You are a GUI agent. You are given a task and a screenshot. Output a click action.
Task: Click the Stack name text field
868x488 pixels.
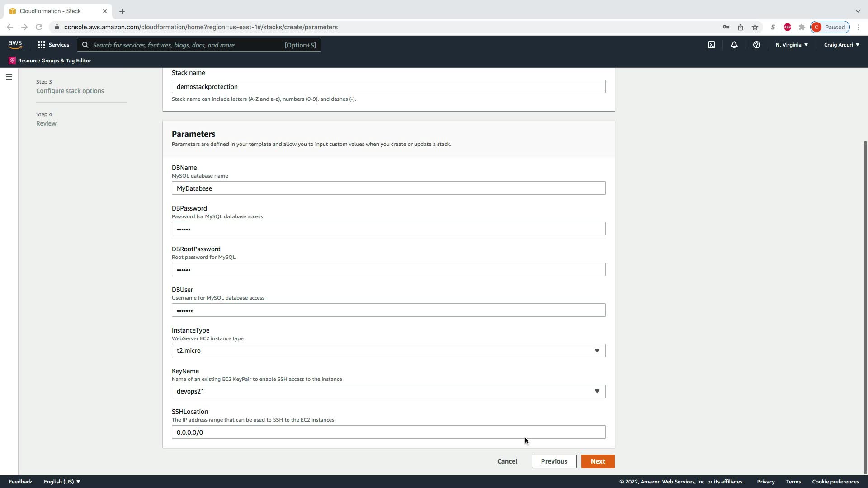click(x=388, y=87)
